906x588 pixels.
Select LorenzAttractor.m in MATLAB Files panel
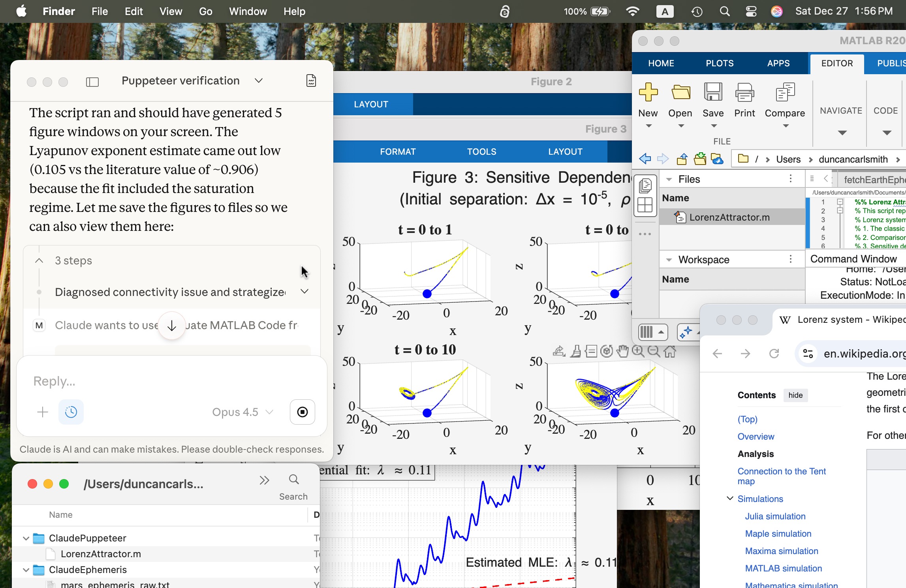click(x=732, y=217)
